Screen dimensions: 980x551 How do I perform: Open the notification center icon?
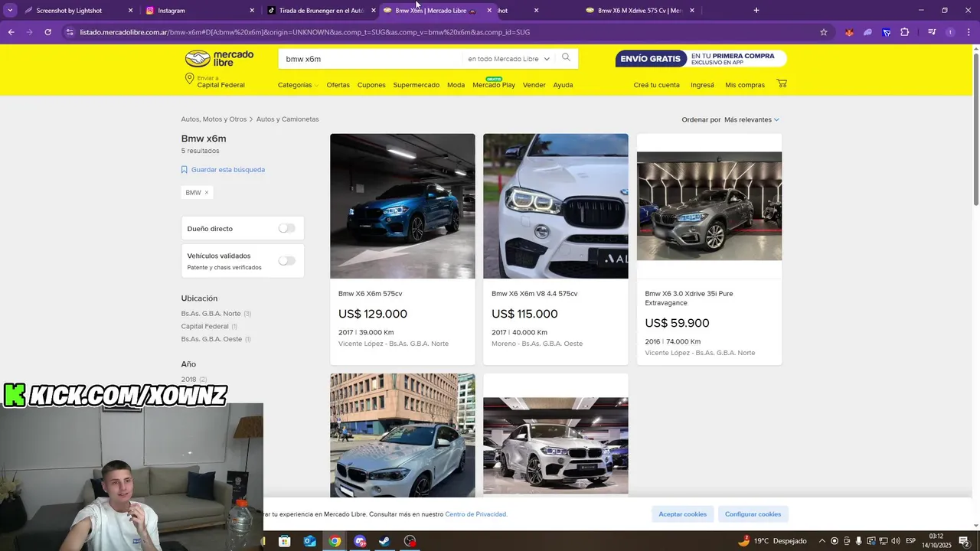pos(964,541)
